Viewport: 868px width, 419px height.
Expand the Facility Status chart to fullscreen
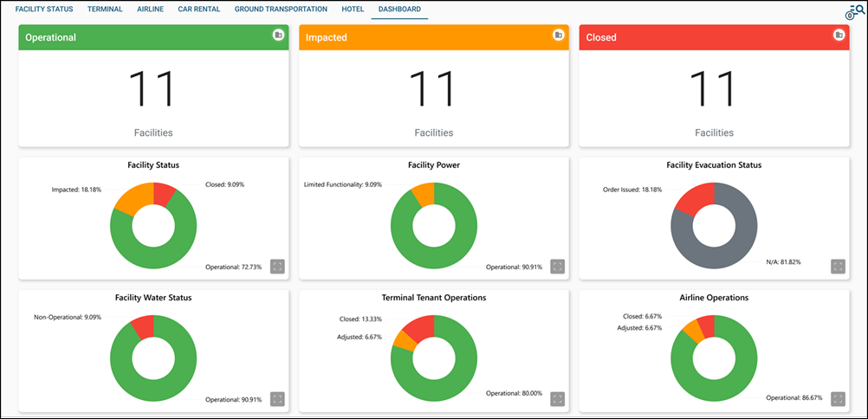[x=277, y=267]
